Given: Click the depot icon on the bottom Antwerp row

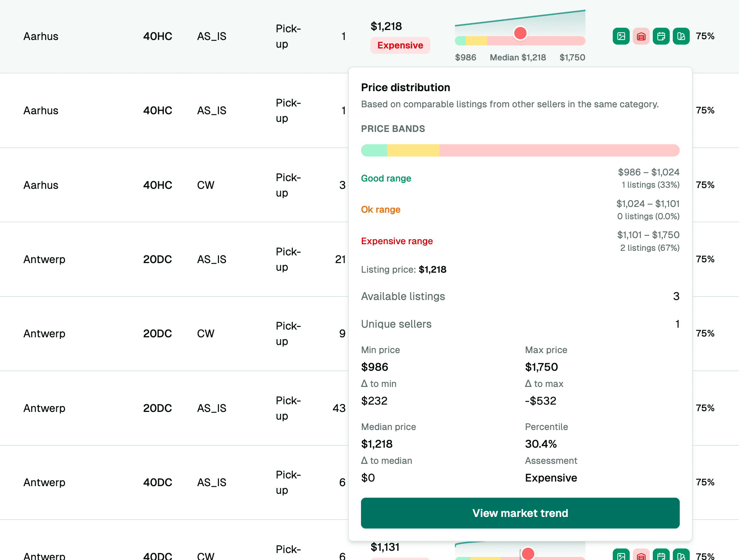Looking at the screenshot, I should (641, 556).
